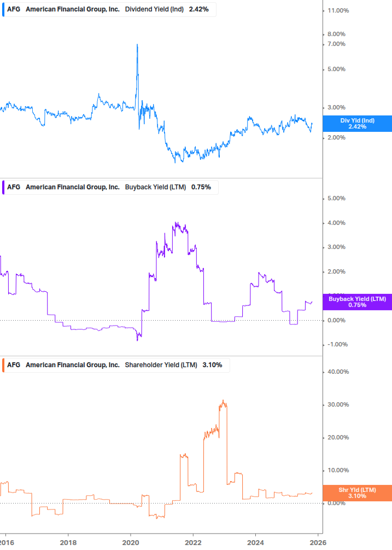Click the purple Buyback Yield 0.75% axis tag

pyautogui.click(x=357, y=302)
